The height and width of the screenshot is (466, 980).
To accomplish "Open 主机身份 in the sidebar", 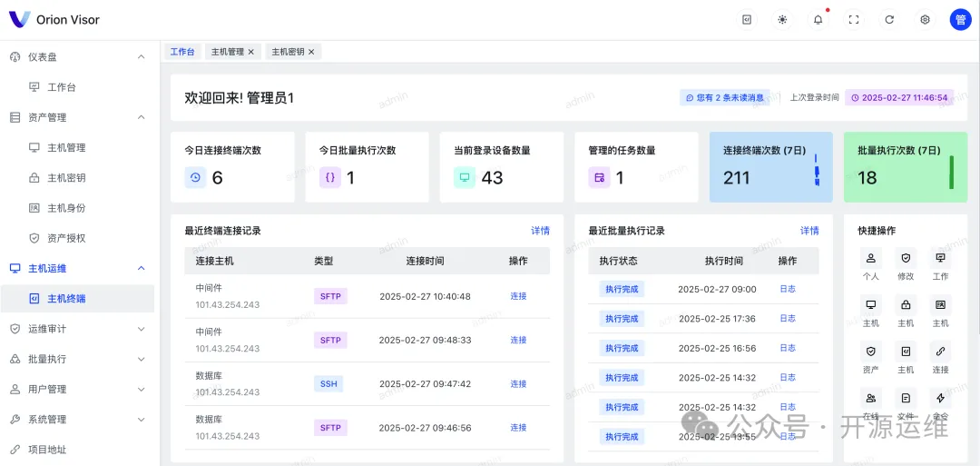I will [66, 208].
